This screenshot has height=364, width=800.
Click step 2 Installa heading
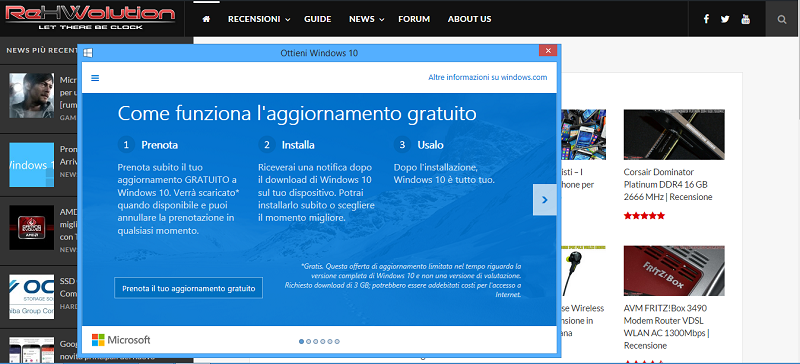coord(286,145)
